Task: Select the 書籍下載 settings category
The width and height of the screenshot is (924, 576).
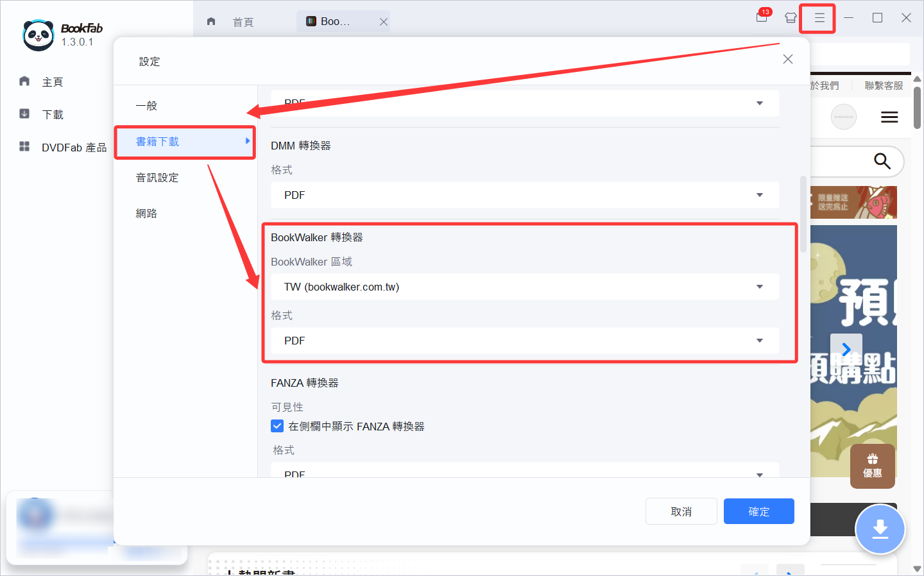Action: [185, 142]
